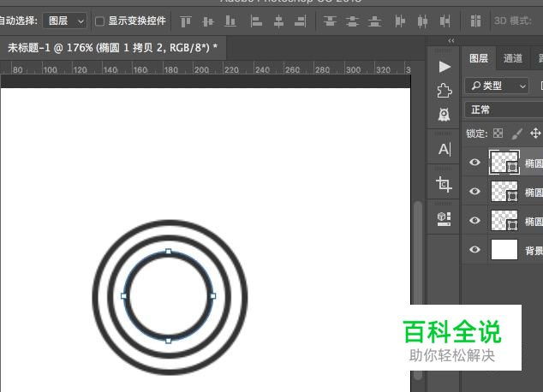Open the owl-shaped panel icon
Image resolution: width=543 pixels, height=392 pixels.
click(445, 115)
